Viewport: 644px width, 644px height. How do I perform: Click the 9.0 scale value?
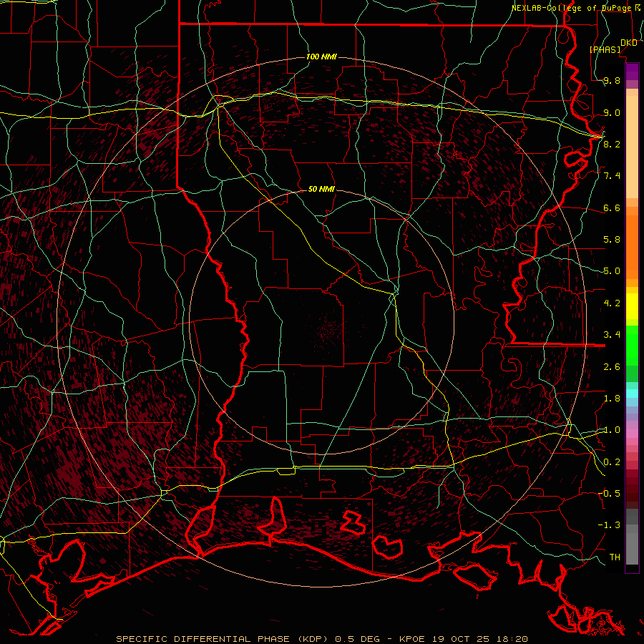point(612,112)
